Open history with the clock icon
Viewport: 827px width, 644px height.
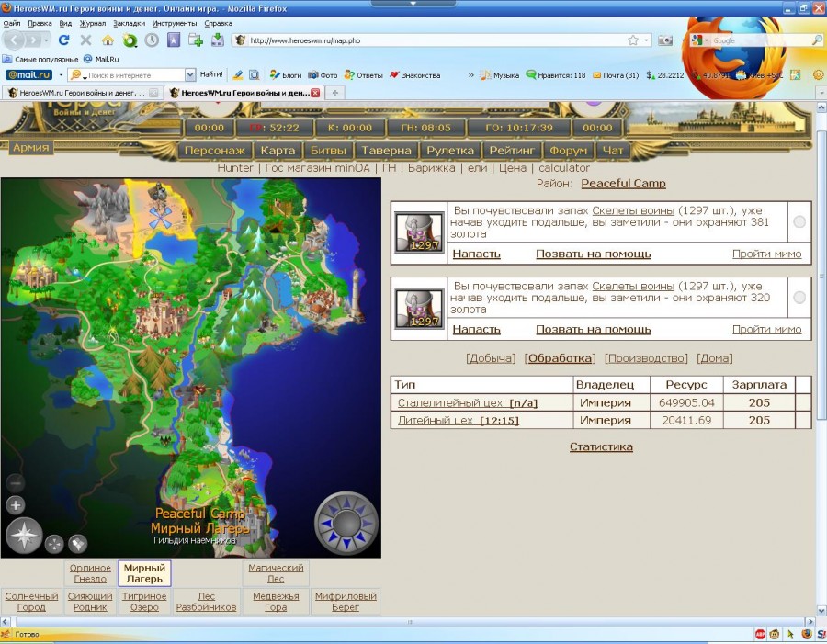click(152, 40)
